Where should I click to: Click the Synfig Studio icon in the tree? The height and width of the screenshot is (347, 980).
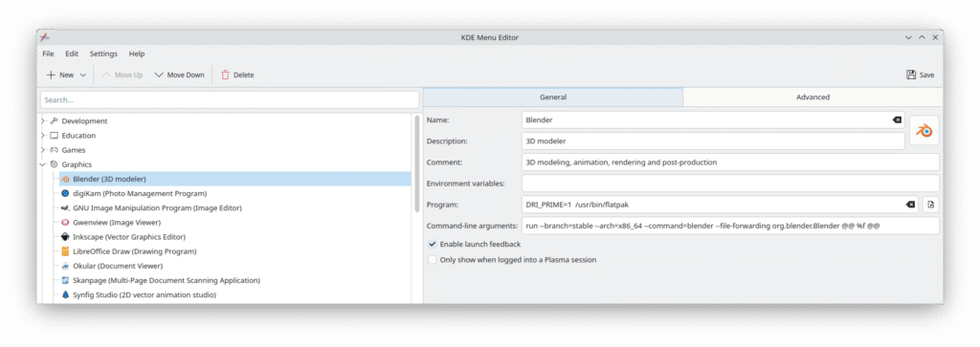click(66, 294)
